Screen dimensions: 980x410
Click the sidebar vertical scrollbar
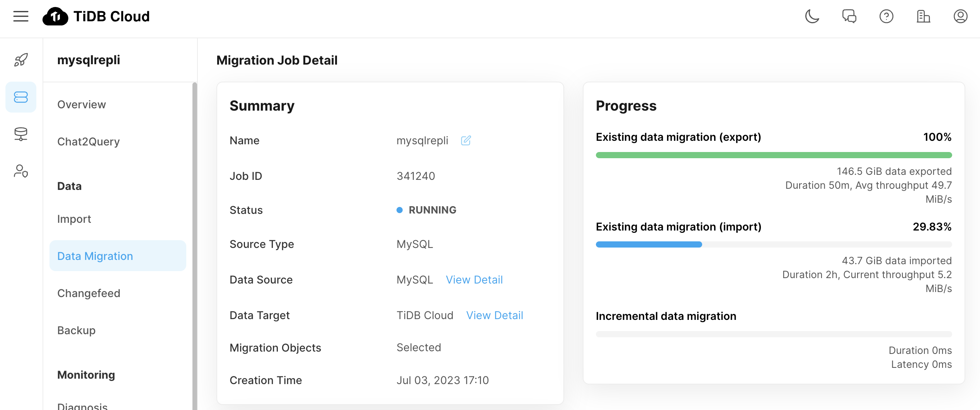[194, 246]
